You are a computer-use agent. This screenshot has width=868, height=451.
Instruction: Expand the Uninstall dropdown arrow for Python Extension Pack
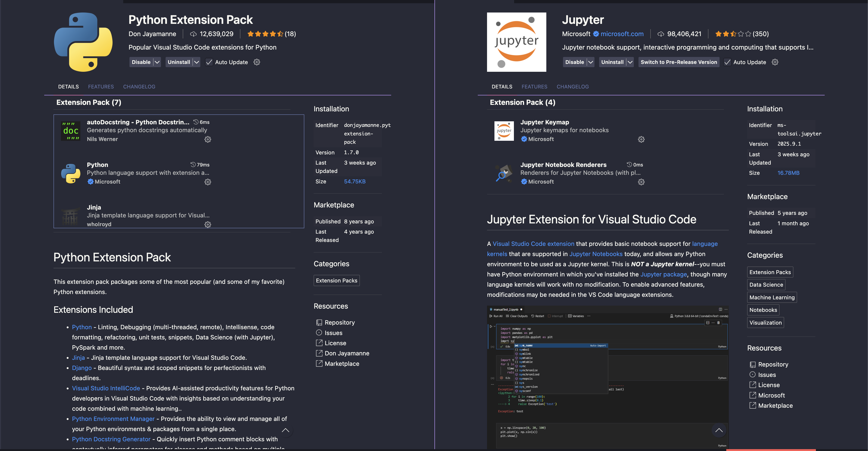[196, 62]
